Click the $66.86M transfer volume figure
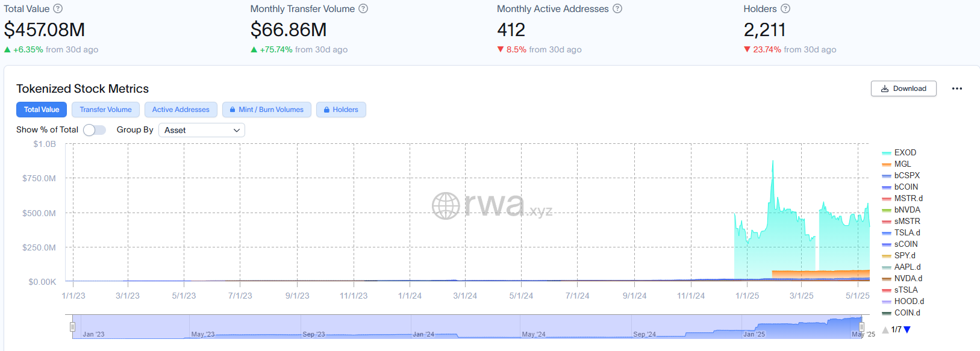The width and height of the screenshot is (980, 351). point(289,30)
